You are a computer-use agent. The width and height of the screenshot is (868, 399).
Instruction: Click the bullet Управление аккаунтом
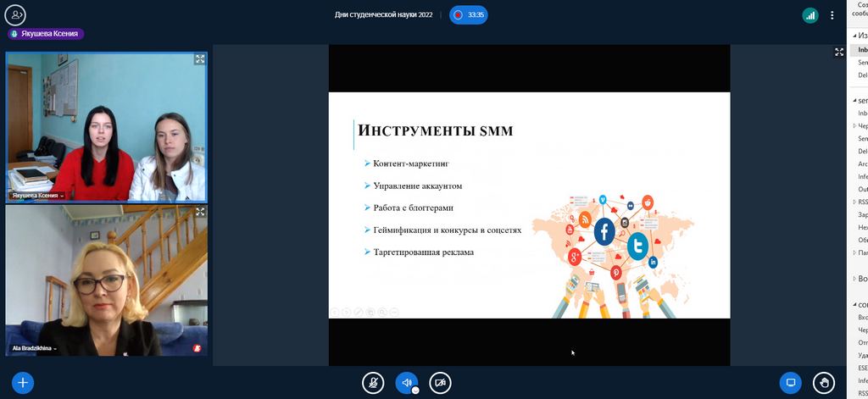417,186
